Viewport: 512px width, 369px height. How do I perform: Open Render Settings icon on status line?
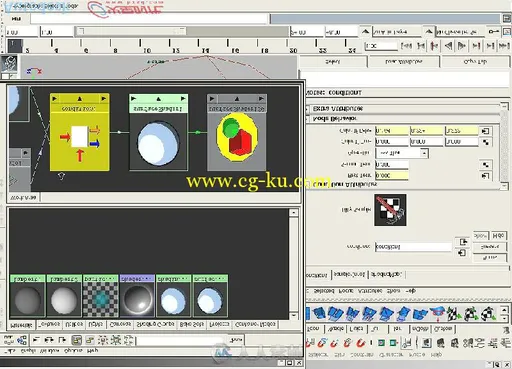(468, 343)
